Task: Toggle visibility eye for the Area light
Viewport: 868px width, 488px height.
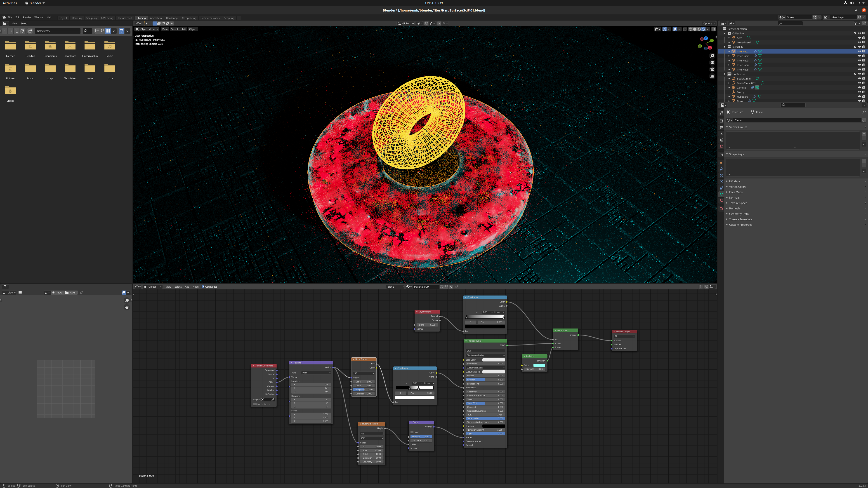Action: coord(859,38)
